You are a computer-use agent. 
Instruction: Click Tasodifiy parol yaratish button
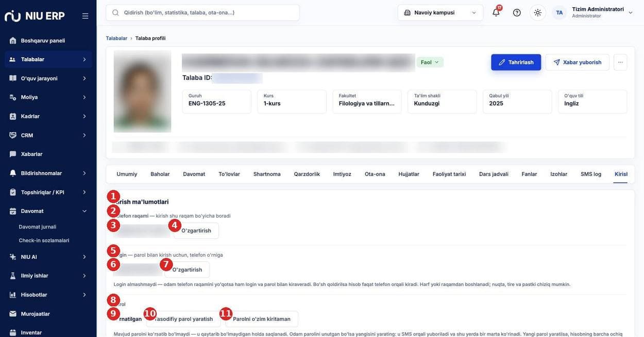pyautogui.click(x=183, y=319)
